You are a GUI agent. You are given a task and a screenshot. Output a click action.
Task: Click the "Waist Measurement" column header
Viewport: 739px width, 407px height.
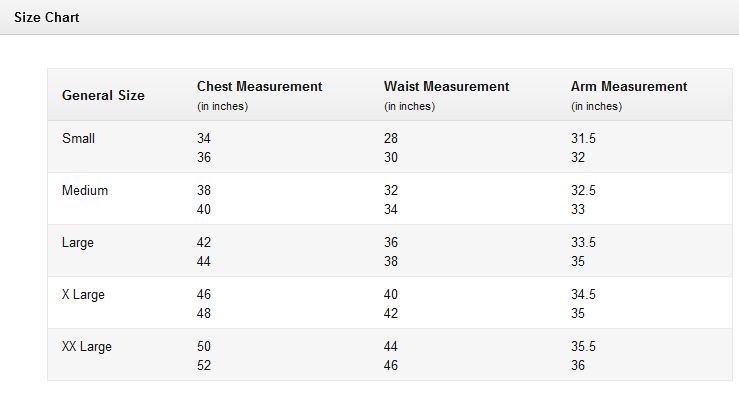446,87
